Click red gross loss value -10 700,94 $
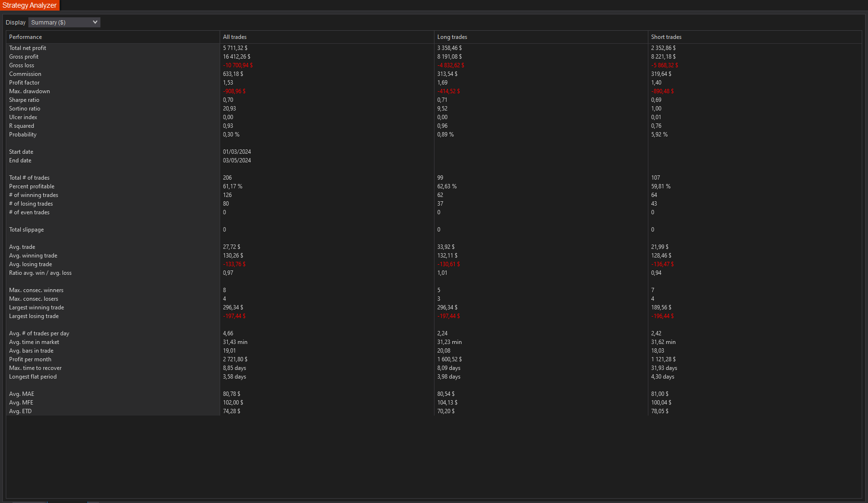The height and width of the screenshot is (503, 868). (x=238, y=65)
